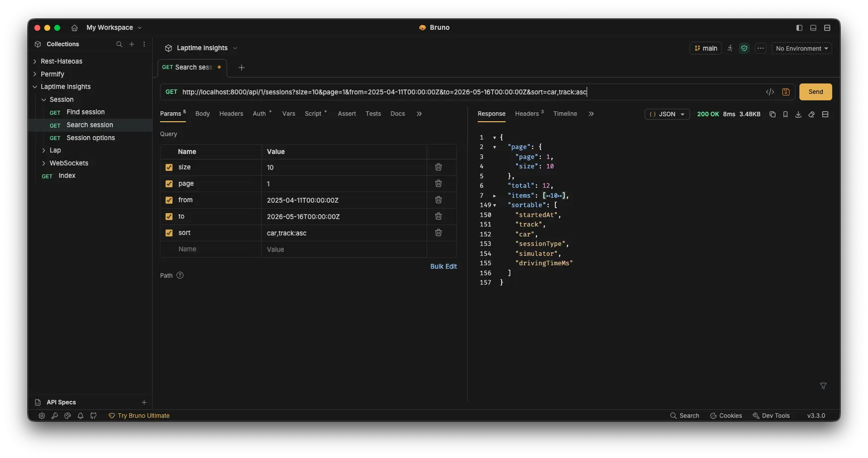This screenshot has height=458, width=868.
Task: Open the Auth tab
Action: 260,114
